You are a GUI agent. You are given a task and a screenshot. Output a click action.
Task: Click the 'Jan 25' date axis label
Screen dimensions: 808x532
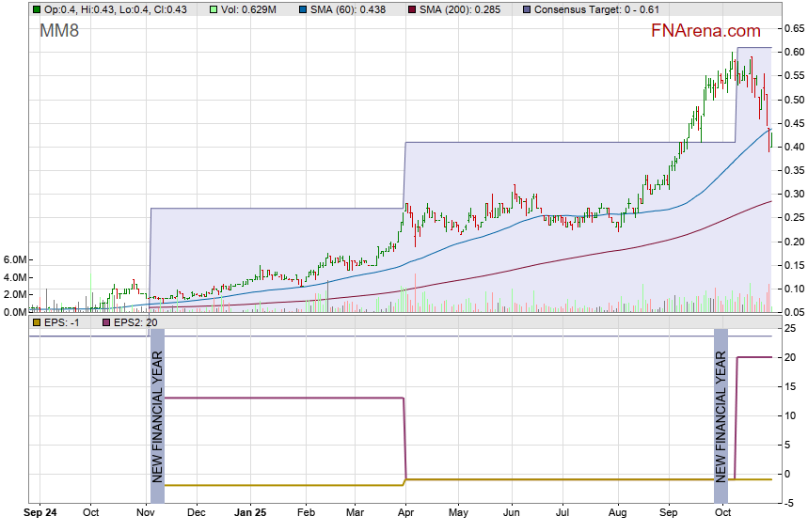click(x=251, y=513)
